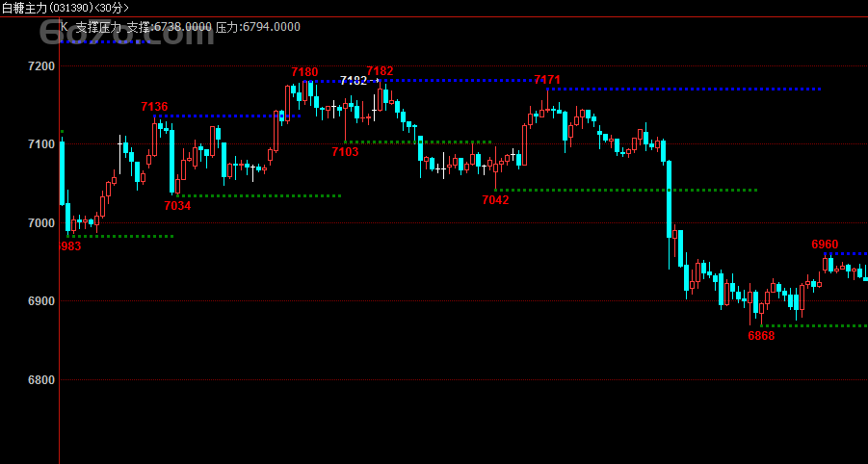Screen dimensions: 868x464
Task: Click the 7000 price axis label
Action: click(x=41, y=223)
